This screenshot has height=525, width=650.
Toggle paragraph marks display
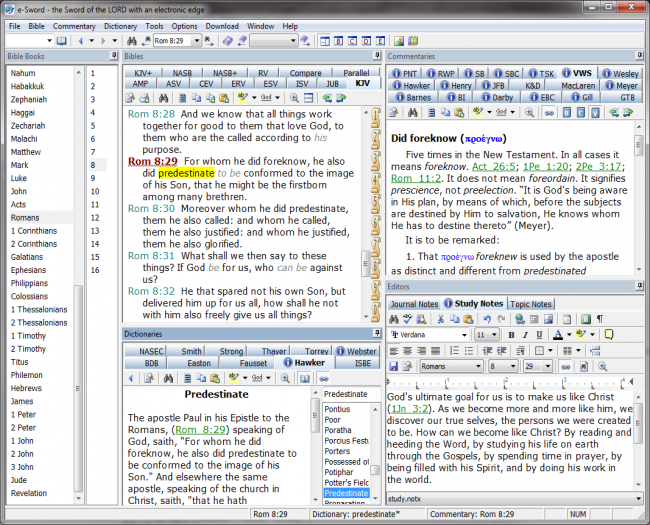(x=599, y=319)
